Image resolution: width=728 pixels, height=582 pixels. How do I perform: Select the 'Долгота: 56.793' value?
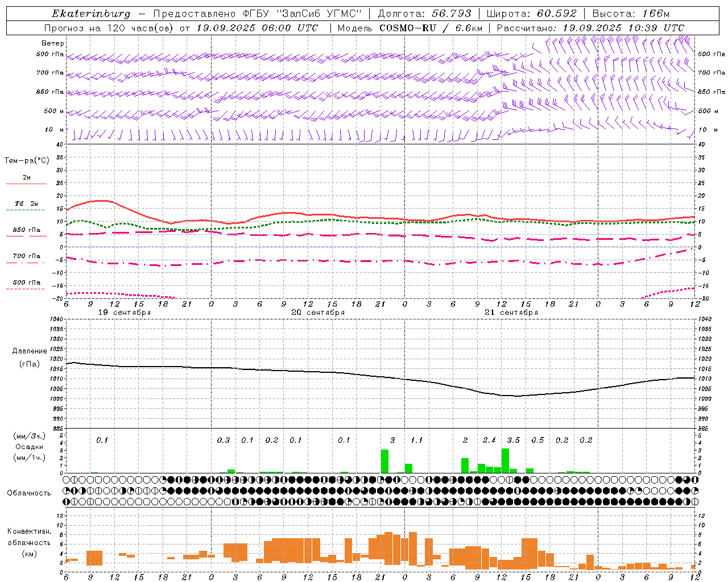click(424, 14)
